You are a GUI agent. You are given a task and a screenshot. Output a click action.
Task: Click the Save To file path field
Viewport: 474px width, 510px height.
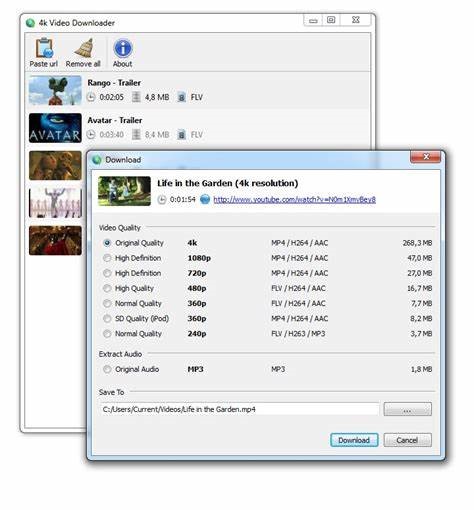[x=239, y=409]
